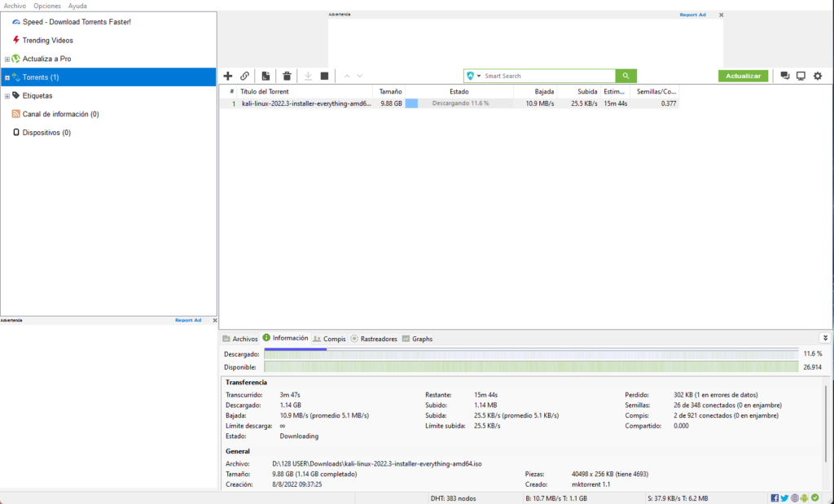Click the remote monitor icon in toolbar

pyautogui.click(x=801, y=76)
